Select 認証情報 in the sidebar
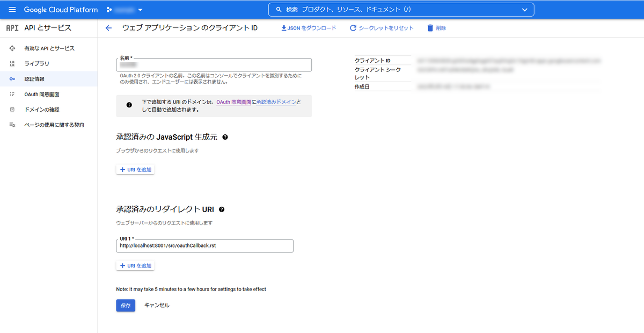Screen dimensions: 644x333 tap(49, 79)
